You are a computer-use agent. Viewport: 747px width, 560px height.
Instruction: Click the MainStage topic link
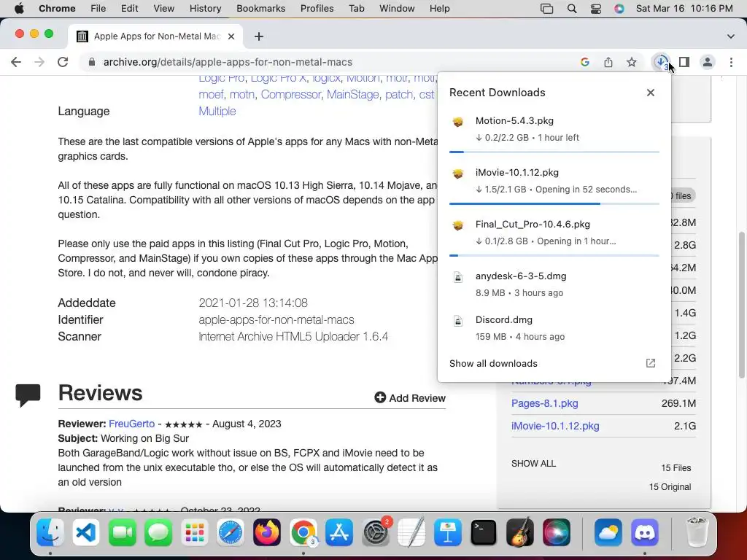click(352, 94)
